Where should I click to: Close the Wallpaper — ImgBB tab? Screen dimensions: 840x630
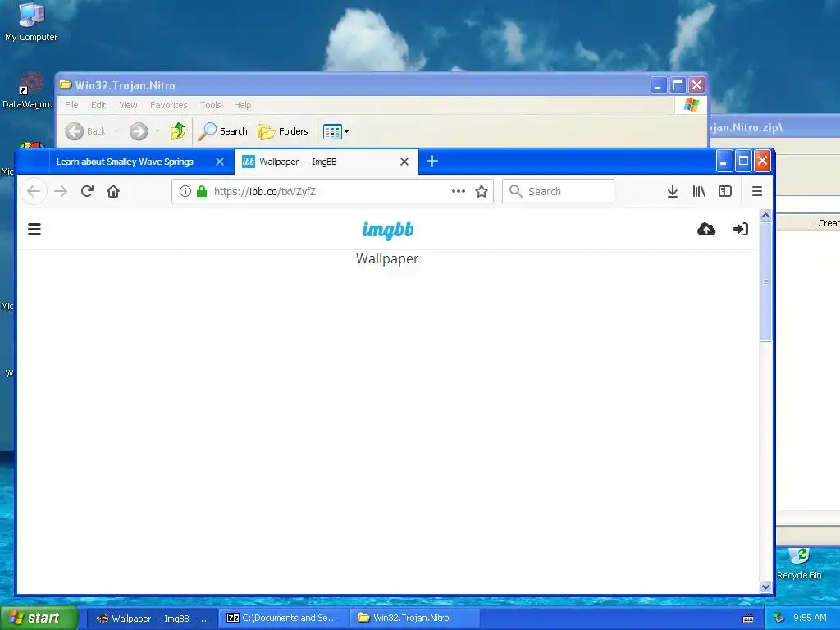pos(404,162)
